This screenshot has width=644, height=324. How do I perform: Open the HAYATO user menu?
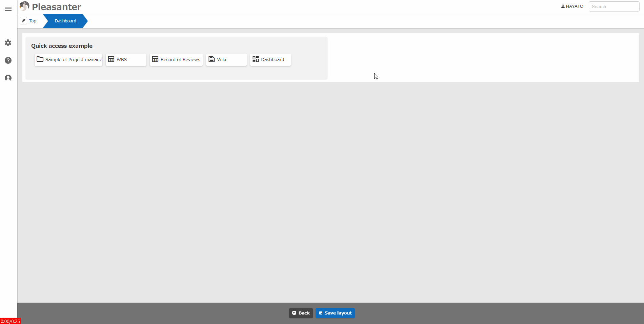tap(572, 6)
